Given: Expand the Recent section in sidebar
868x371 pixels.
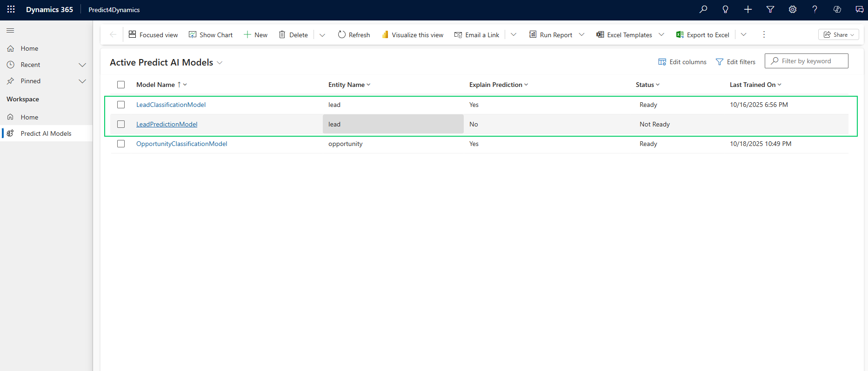Looking at the screenshot, I should point(82,65).
